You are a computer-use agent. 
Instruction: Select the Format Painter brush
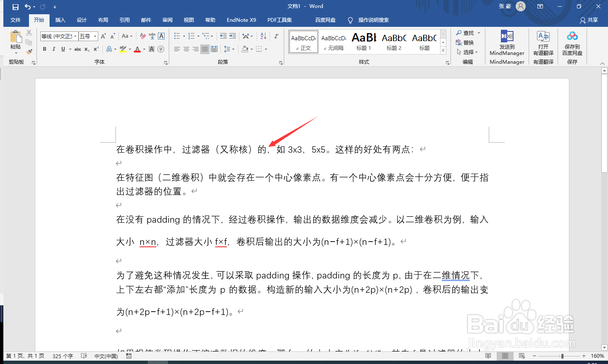29,52
